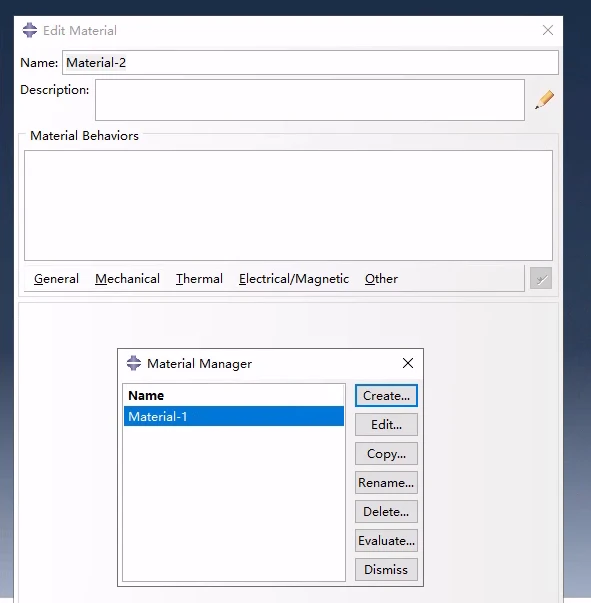
Task: Click into the material Name field
Action: click(x=310, y=62)
